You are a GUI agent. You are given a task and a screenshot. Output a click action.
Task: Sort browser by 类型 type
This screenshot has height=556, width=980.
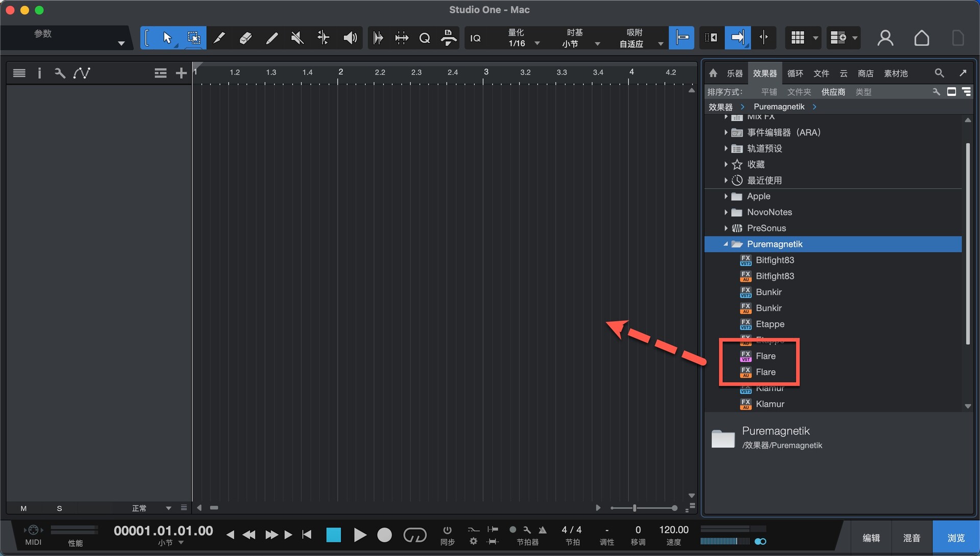pos(863,92)
